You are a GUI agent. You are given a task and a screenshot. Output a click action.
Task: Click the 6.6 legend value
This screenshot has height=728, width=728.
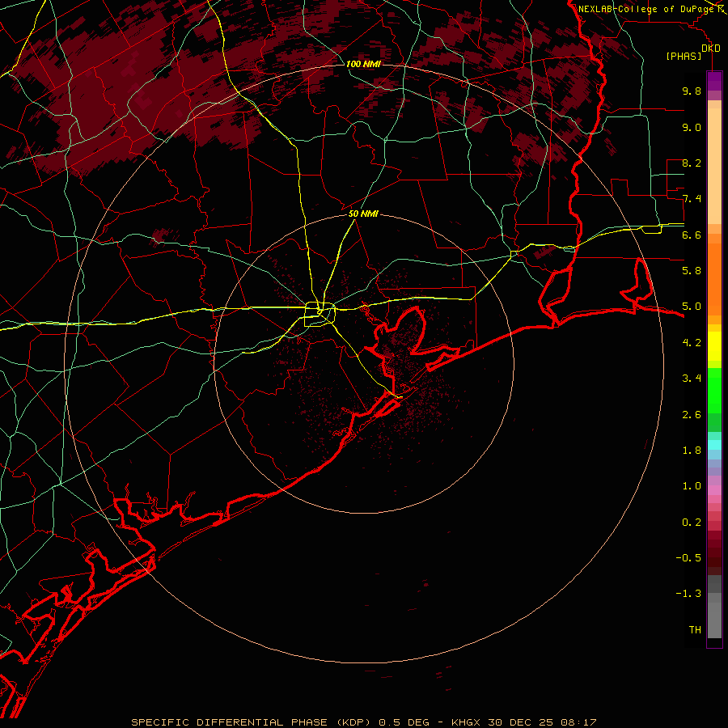click(x=692, y=235)
